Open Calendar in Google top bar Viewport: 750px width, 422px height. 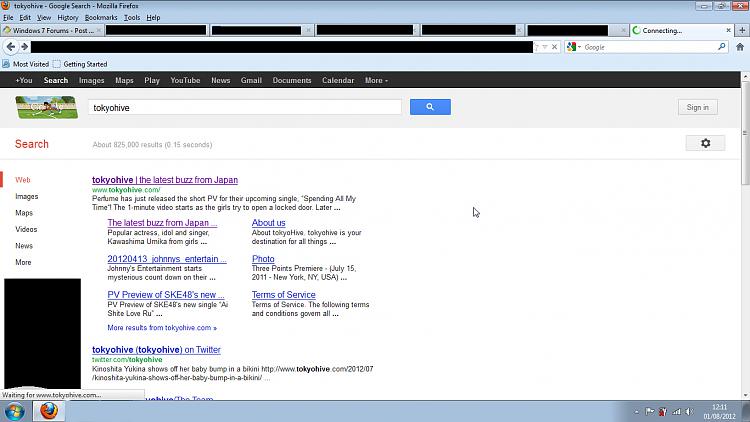point(338,80)
